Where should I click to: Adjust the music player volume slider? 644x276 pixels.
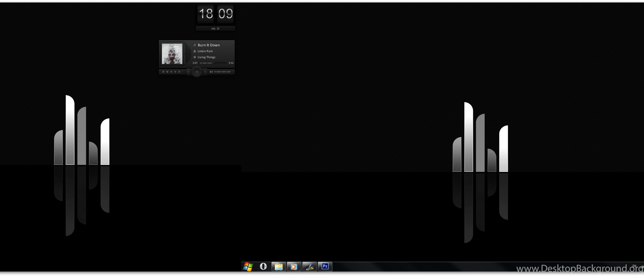pyautogui.click(x=223, y=72)
